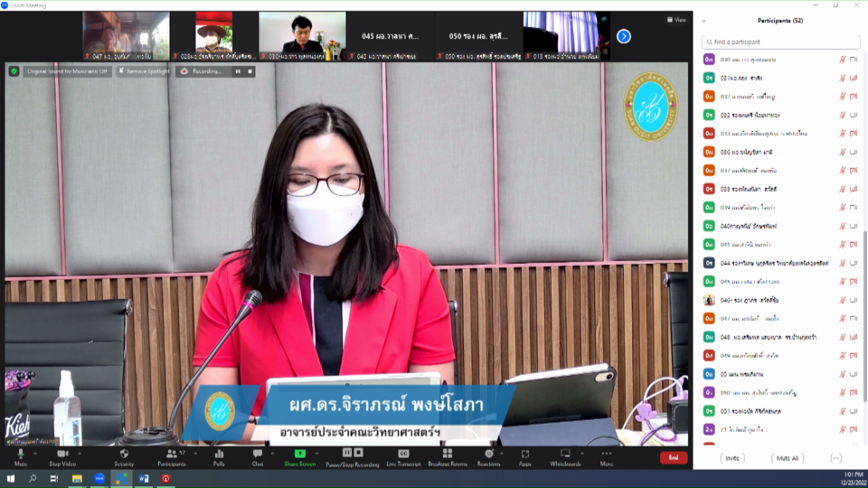Collapse Participants panel chevron
Image resolution: width=868 pixels, height=488 pixels.
click(x=703, y=21)
